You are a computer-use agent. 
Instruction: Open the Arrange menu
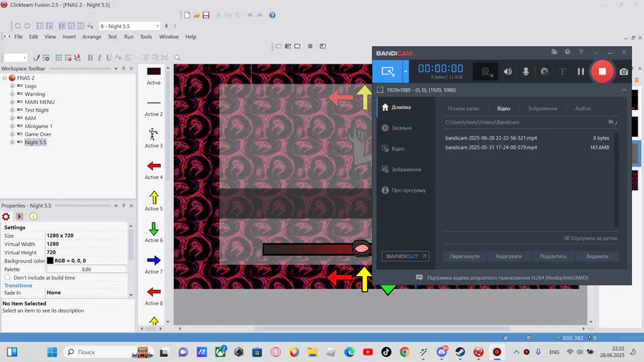92,36
